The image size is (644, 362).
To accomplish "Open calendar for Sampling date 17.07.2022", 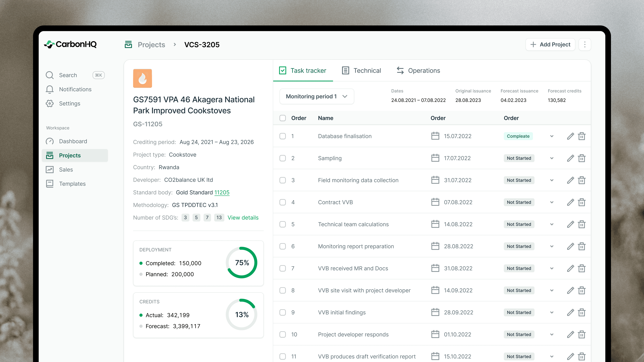I will [435, 158].
